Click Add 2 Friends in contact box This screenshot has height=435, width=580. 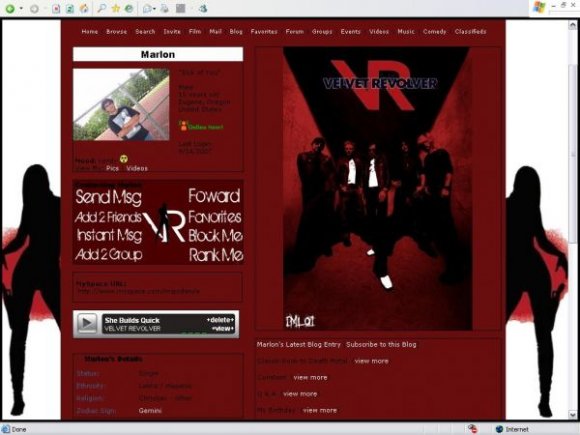point(108,217)
